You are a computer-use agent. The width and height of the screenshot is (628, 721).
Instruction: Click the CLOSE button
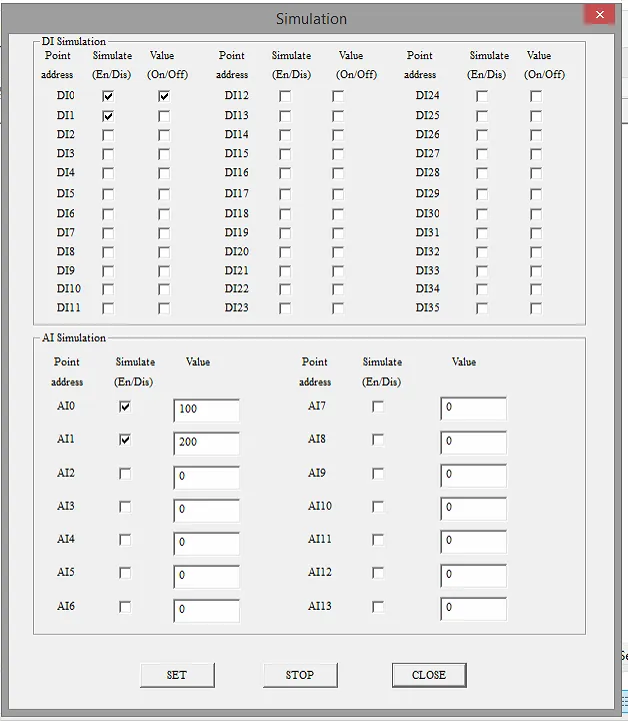[x=429, y=675]
